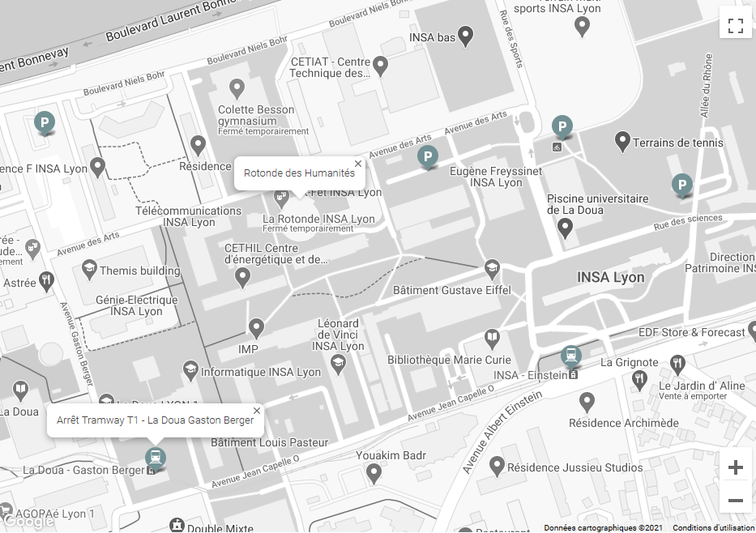Open the Bâtiment Gustave Eiffel school icon
The height and width of the screenshot is (533, 756).
pos(492,270)
